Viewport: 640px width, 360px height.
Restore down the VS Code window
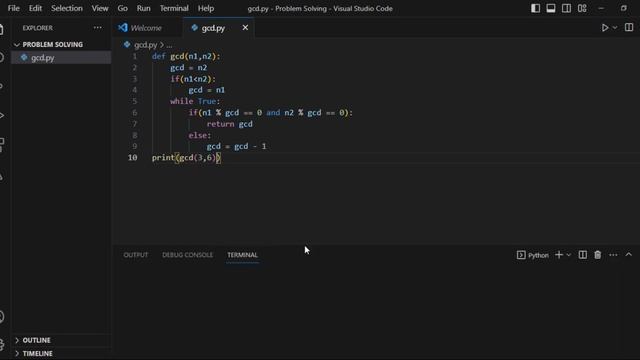[624, 8]
